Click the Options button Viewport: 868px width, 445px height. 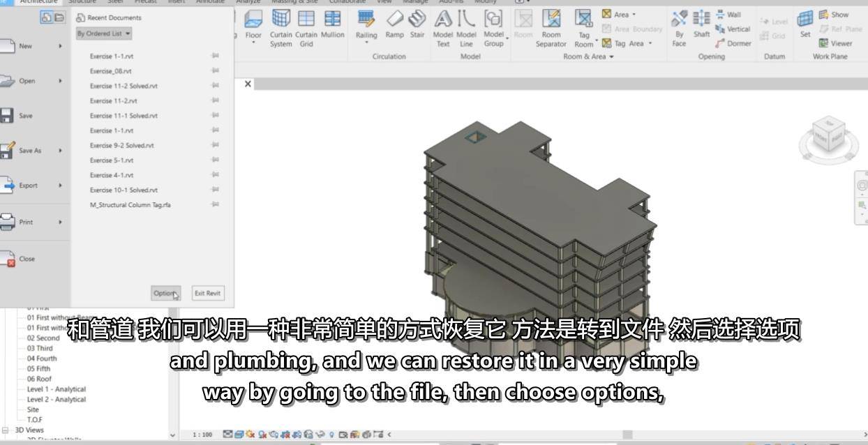point(166,294)
